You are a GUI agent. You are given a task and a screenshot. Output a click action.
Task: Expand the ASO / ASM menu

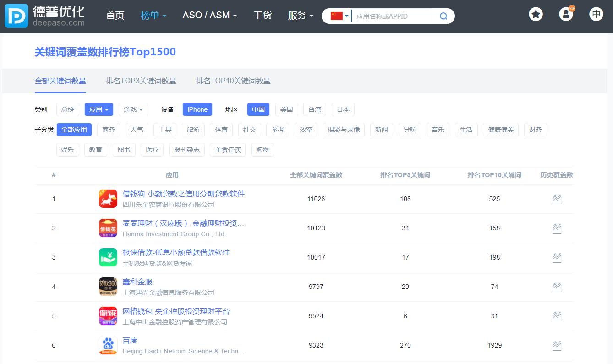(x=209, y=15)
